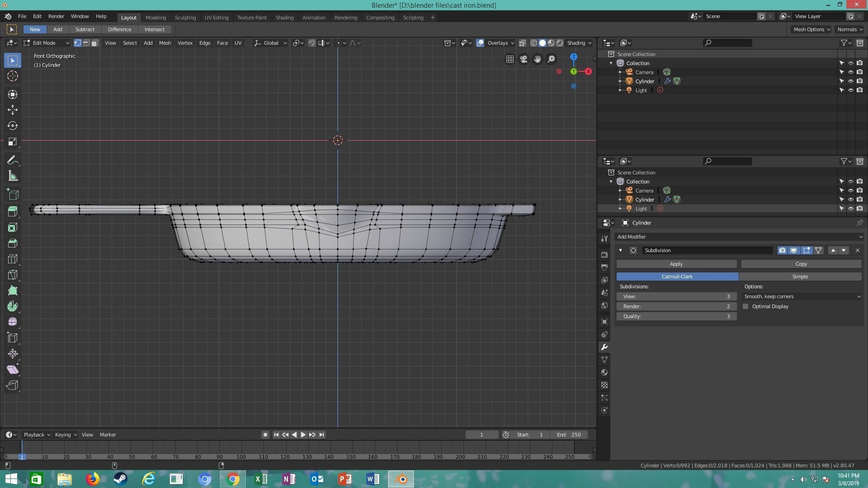Set selection mode to Subtract
Image resolution: width=868 pixels, height=488 pixels.
coord(85,29)
